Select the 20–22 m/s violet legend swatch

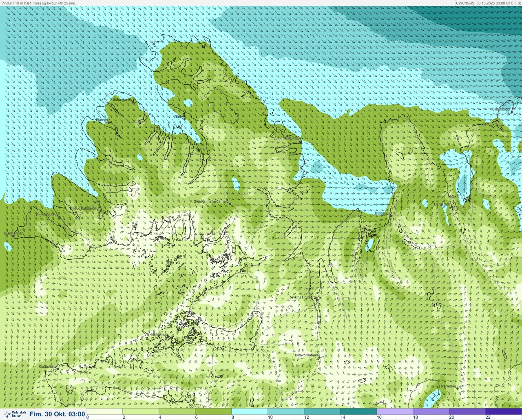tap(467, 411)
